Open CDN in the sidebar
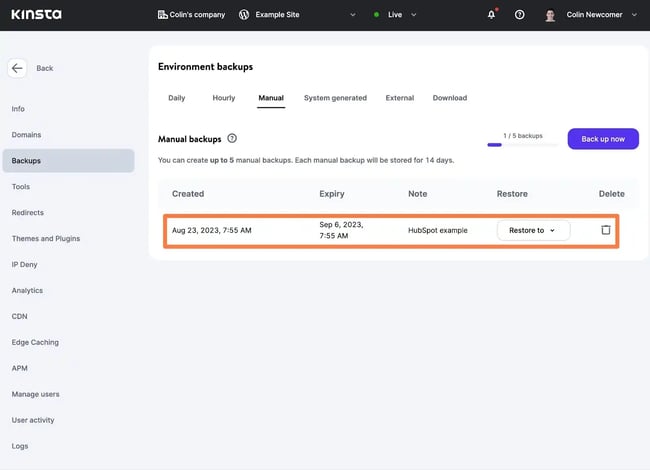Screen dimensions: 650x470 (19, 316)
